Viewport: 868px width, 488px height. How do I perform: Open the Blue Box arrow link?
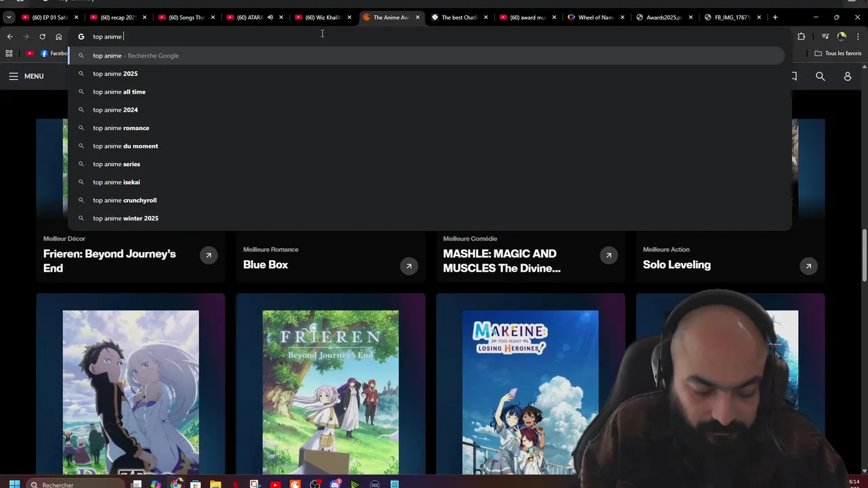[409, 266]
